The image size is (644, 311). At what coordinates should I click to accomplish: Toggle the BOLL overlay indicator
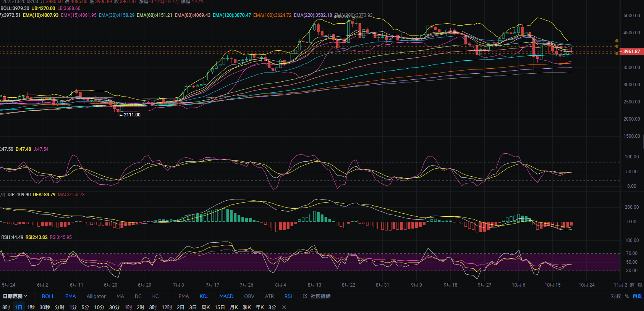click(x=48, y=296)
